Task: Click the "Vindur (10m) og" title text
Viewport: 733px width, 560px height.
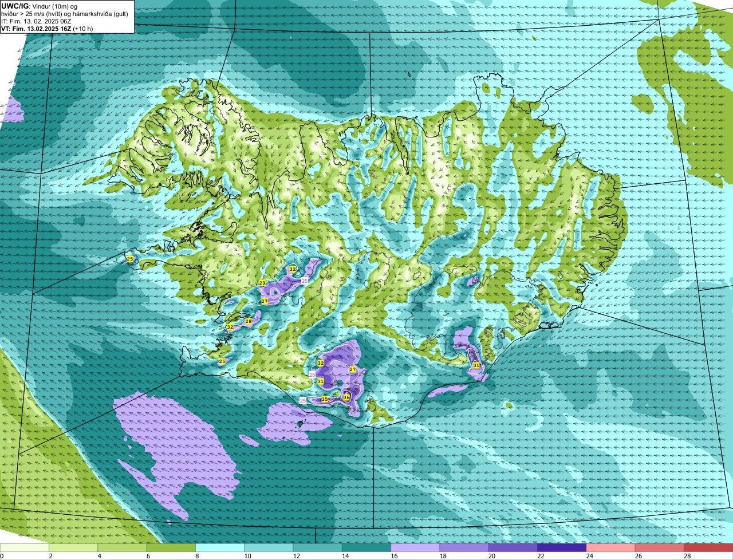Action: 54,6
